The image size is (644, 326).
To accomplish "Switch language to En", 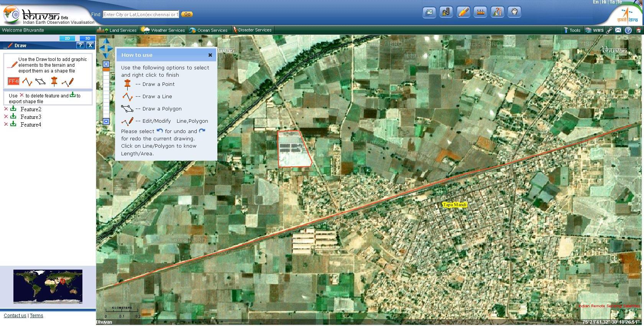I will (x=596, y=2).
